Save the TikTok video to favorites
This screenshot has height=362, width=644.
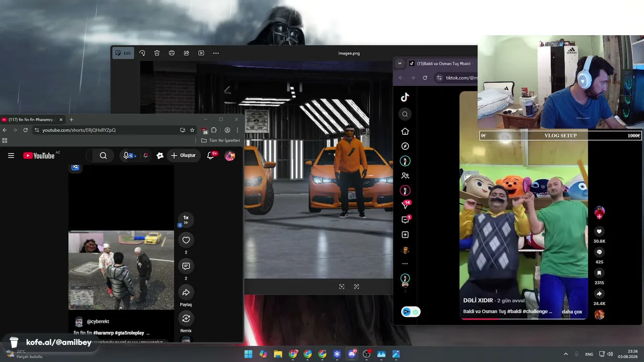coord(599,273)
